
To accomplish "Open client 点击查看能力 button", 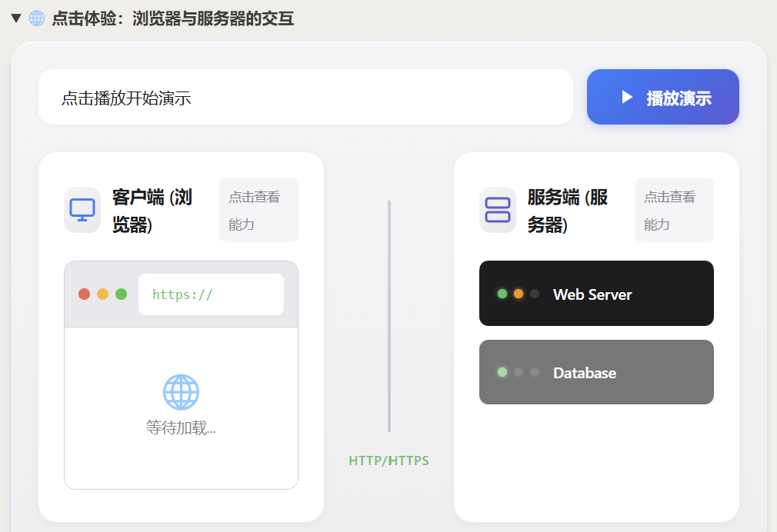I will [x=258, y=210].
